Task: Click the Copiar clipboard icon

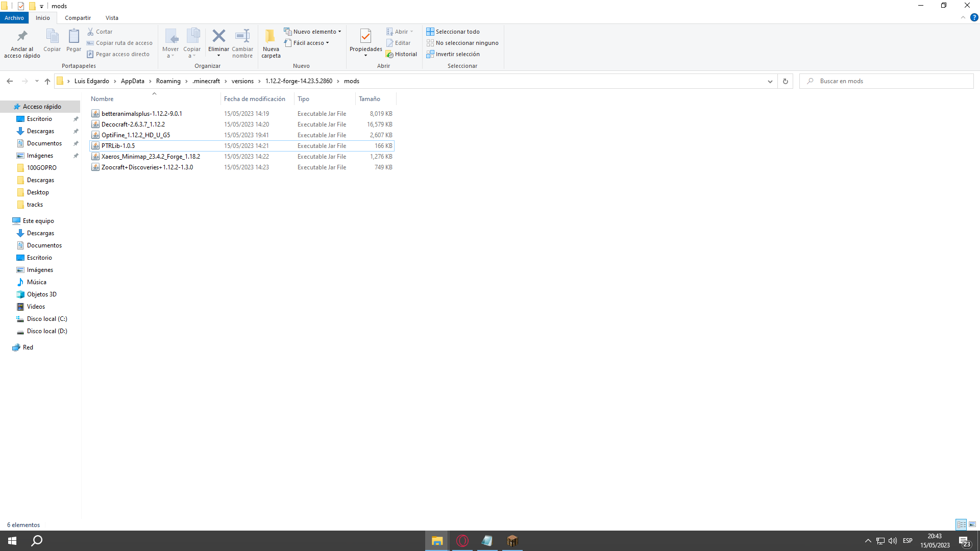Action: (x=52, y=40)
